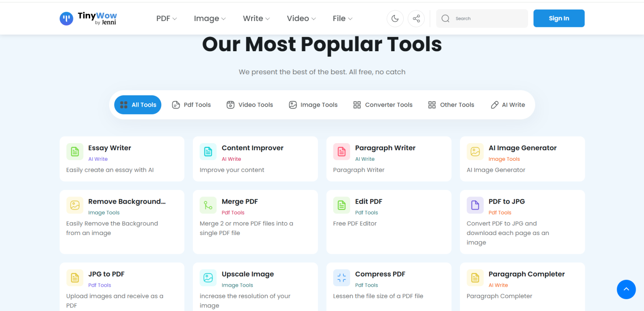Click Image Tools tag under Upscale Image
The width and height of the screenshot is (644, 311).
point(237,285)
